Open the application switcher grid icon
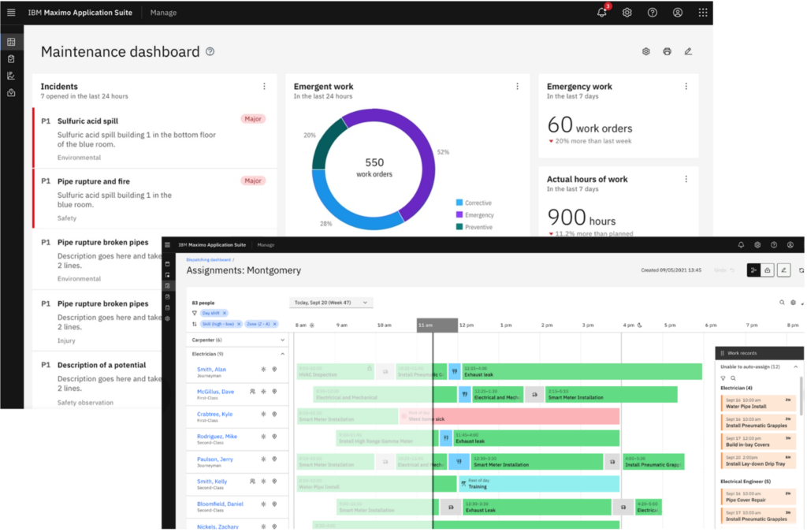 click(704, 12)
